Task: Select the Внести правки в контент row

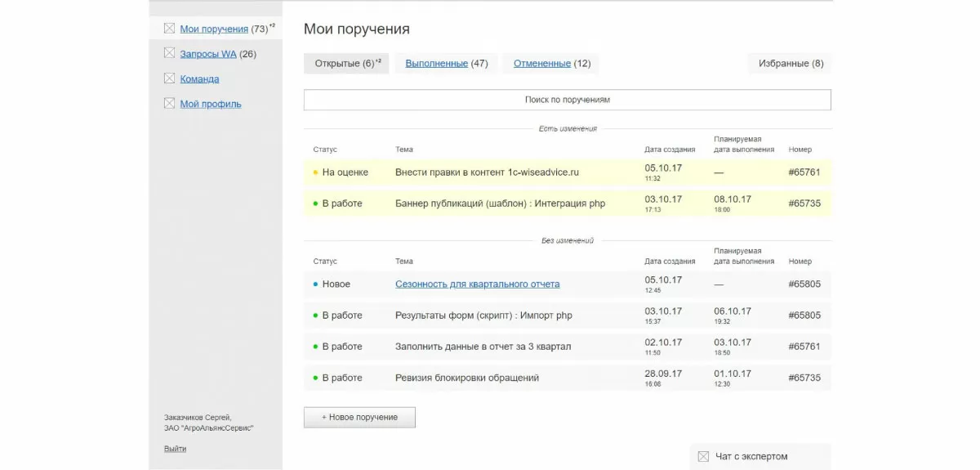Action: coord(487,172)
